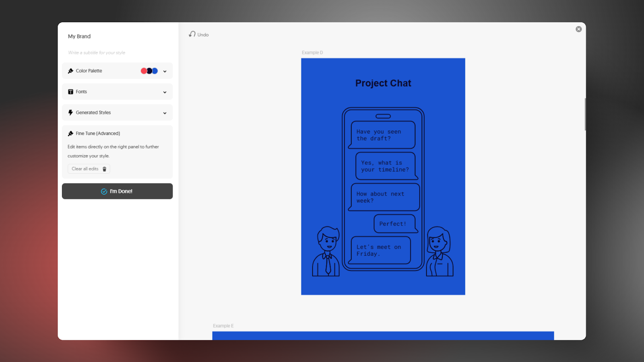This screenshot has width=644, height=362.
Task: Click the Undo arrow icon
Action: click(192, 34)
